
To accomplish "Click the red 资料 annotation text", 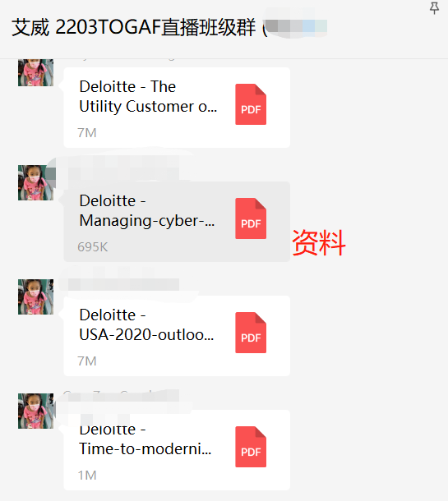I will [x=319, y=243].
